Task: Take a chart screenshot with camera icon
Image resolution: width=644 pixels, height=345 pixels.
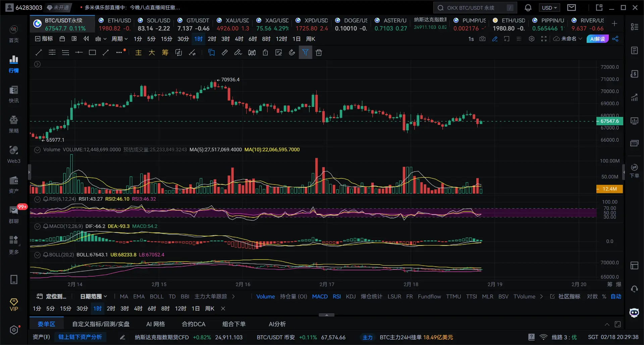Action: pos(482,39)
